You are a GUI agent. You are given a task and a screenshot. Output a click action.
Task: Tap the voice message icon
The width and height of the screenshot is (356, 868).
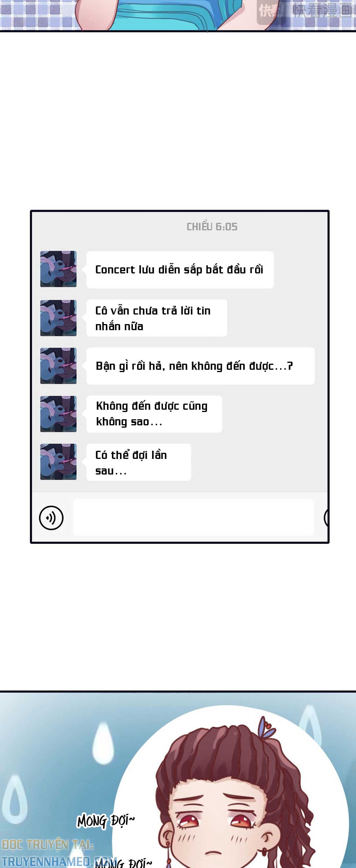[51, 518]
